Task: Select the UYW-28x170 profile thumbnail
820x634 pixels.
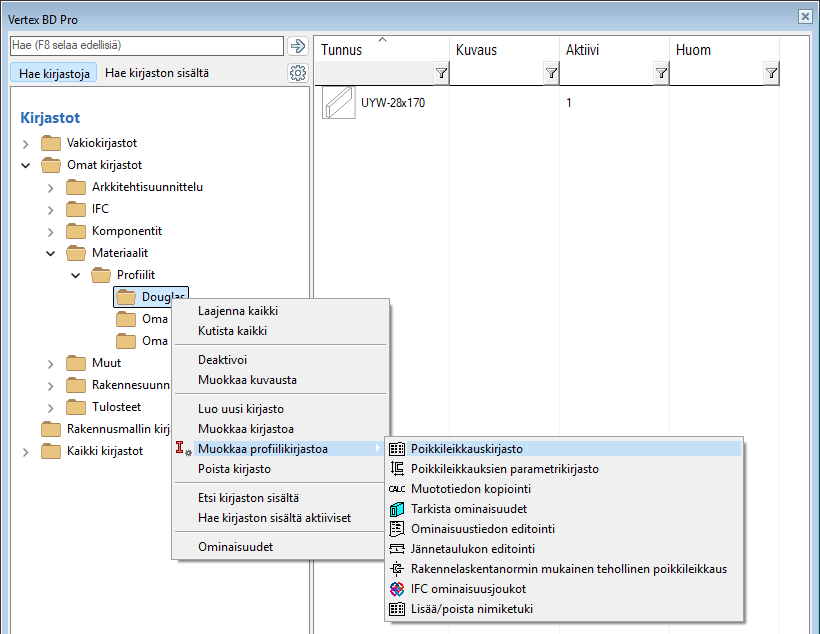Action: coord(339,103)
